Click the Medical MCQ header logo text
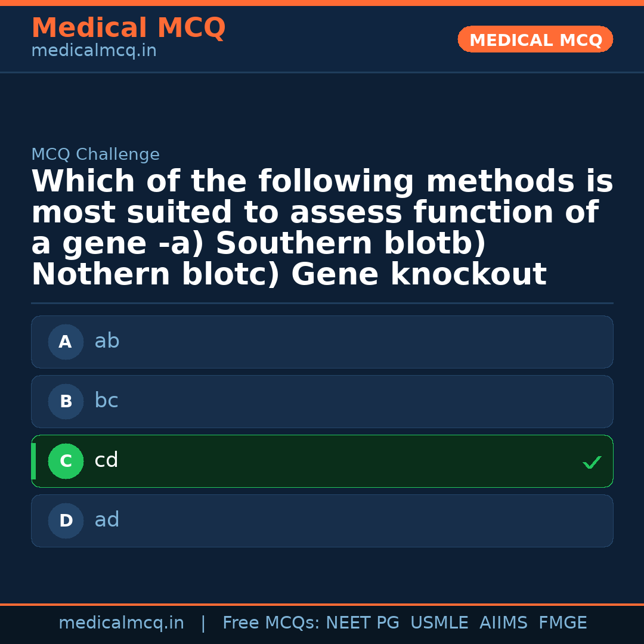644x644 pixels. (128, 28)
